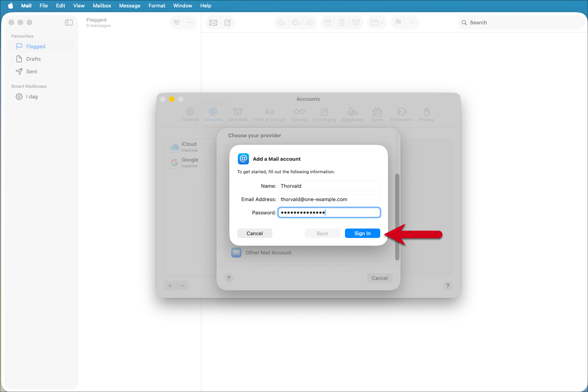Viewport: 588px width, 392px height.
Task: Open the Viewing preferences pane
Action: coord(299,114)
